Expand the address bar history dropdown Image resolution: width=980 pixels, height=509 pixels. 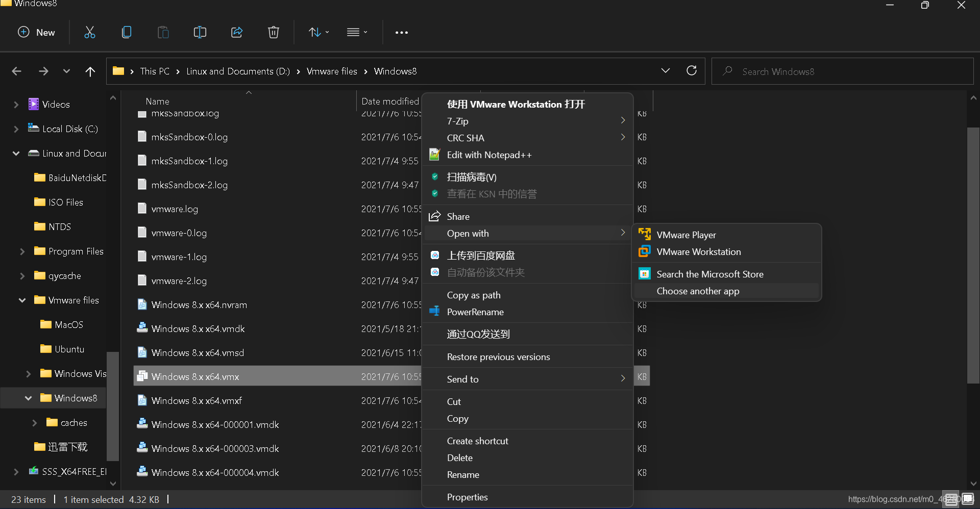click(x=666, y=70)
